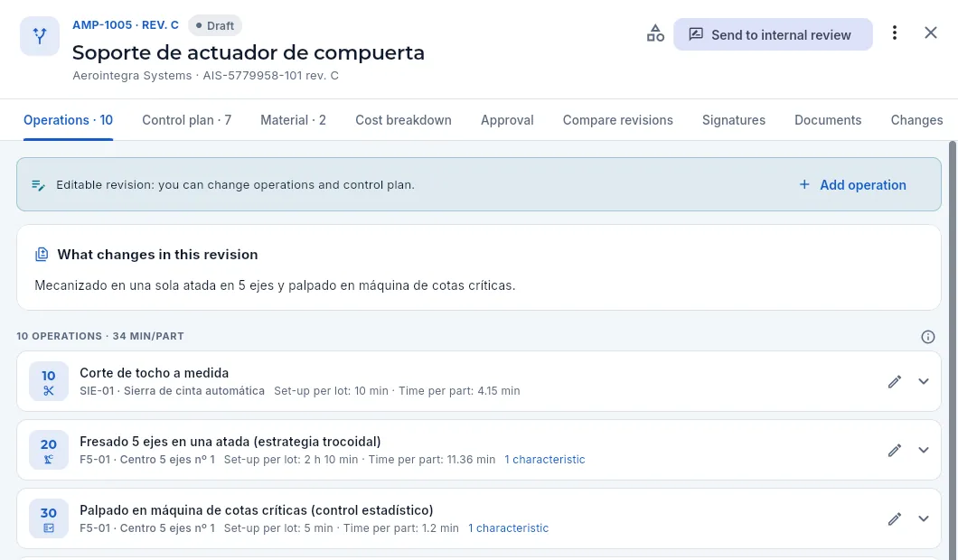This screenshot has height=560, width=958.
Task: Go to the Compare revisions tab
Action: 617,120
